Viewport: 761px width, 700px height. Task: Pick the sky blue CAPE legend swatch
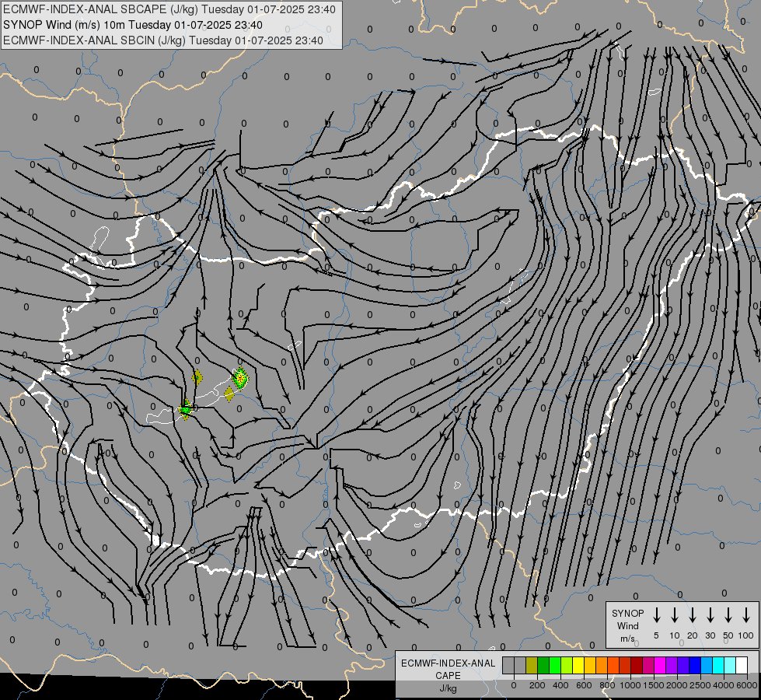(x=706, y=666)
